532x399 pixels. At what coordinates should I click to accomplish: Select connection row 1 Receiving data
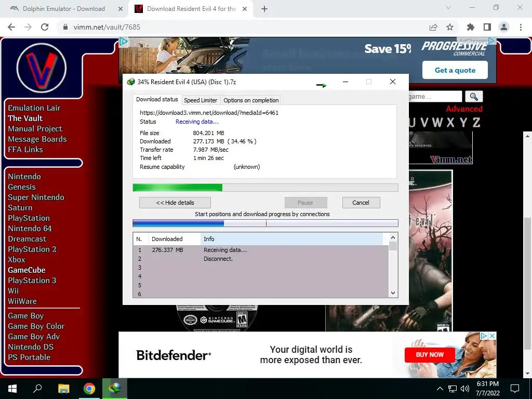click(x=261, y=250)
